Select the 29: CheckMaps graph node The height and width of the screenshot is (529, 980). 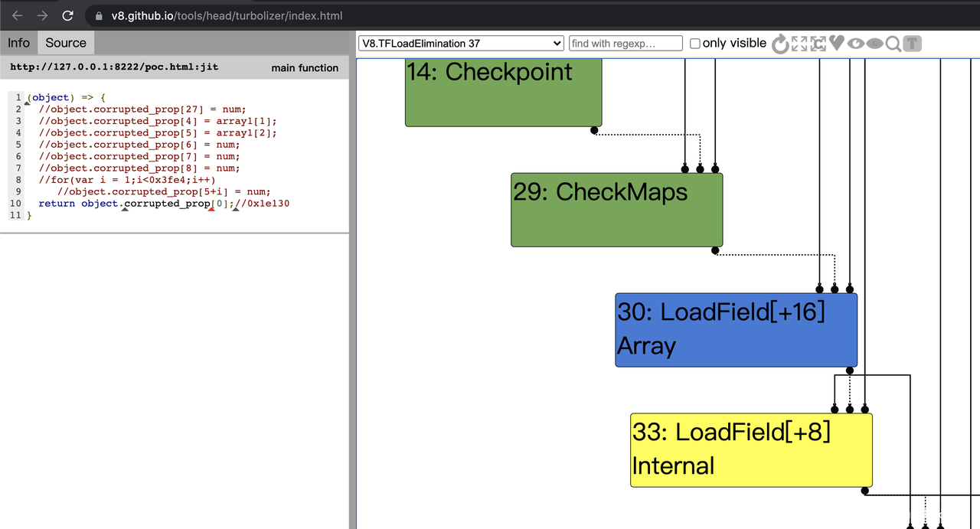[616, 209]
